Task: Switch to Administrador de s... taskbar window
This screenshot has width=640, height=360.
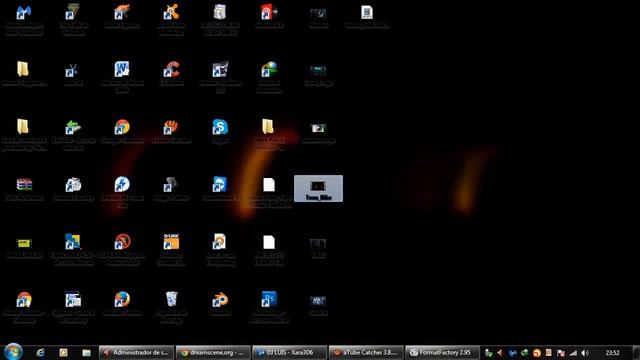Action: tap(136, 352)
